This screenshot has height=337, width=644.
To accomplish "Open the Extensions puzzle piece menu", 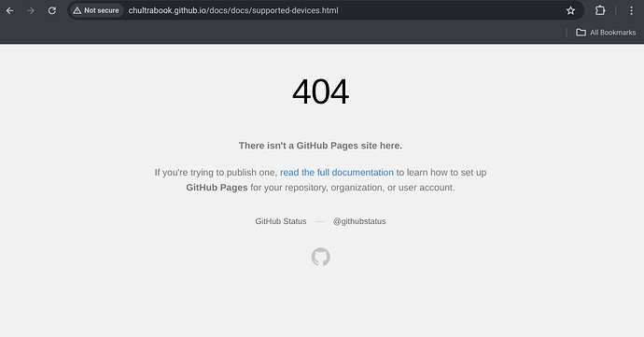I will 600,10.
